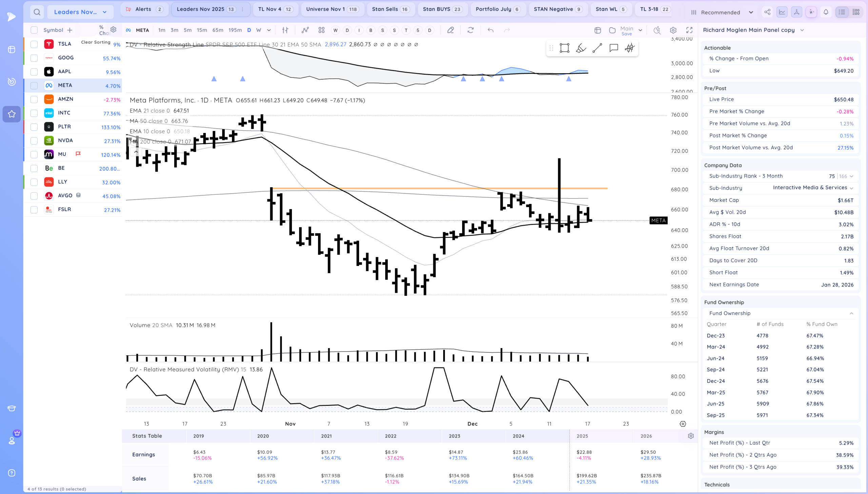The height and width of the screenshot is (494, 868).
Task: Select the trend line drawing tool
Action: point(597,48)
